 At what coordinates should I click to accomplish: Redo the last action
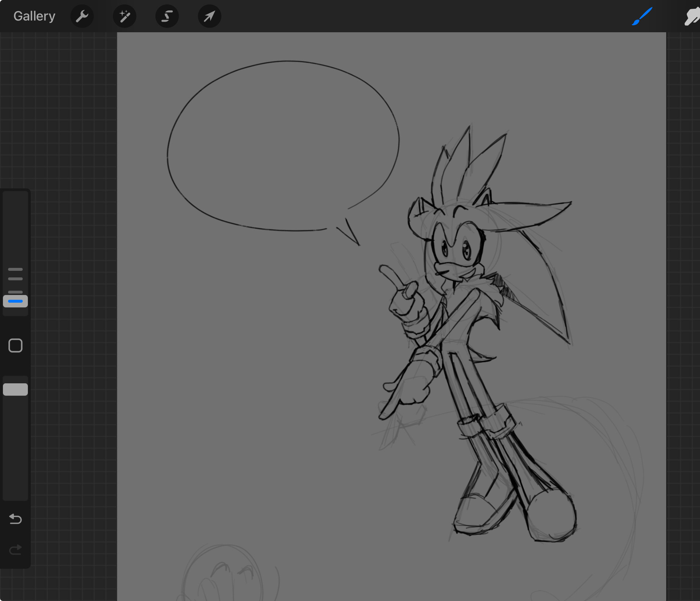(x=15, y=550)
